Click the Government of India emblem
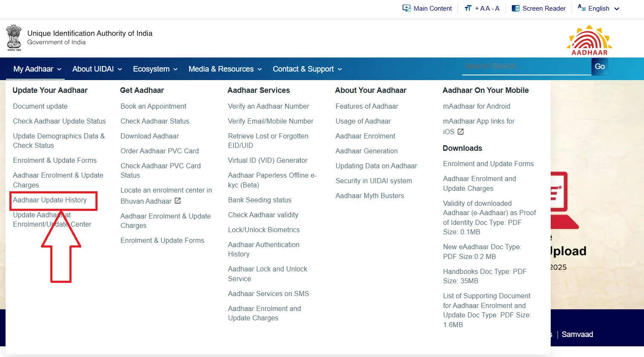 [14, 38]
